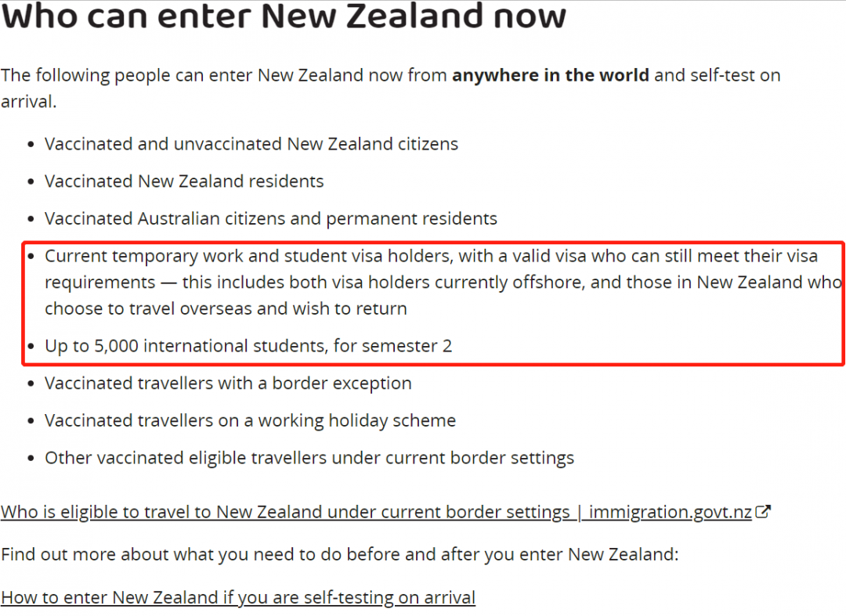Click the 'Who can enter New Zealand now' heading

284,16
